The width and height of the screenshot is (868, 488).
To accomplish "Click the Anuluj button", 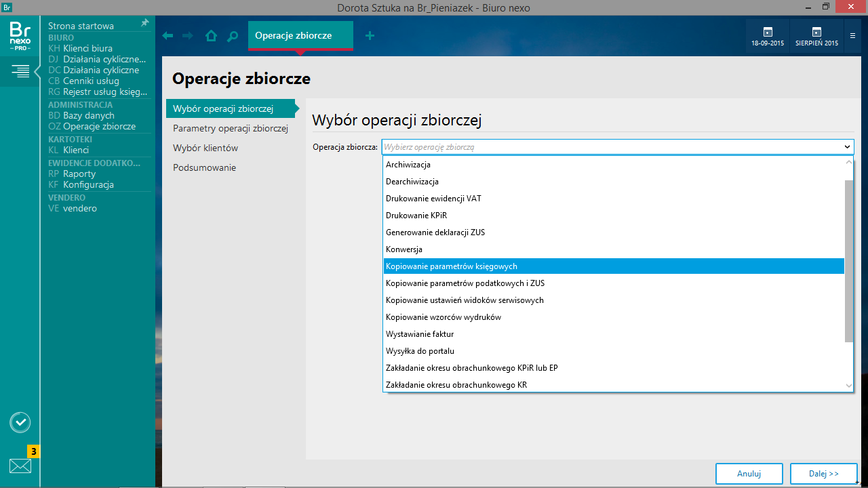I will [749, 474].
